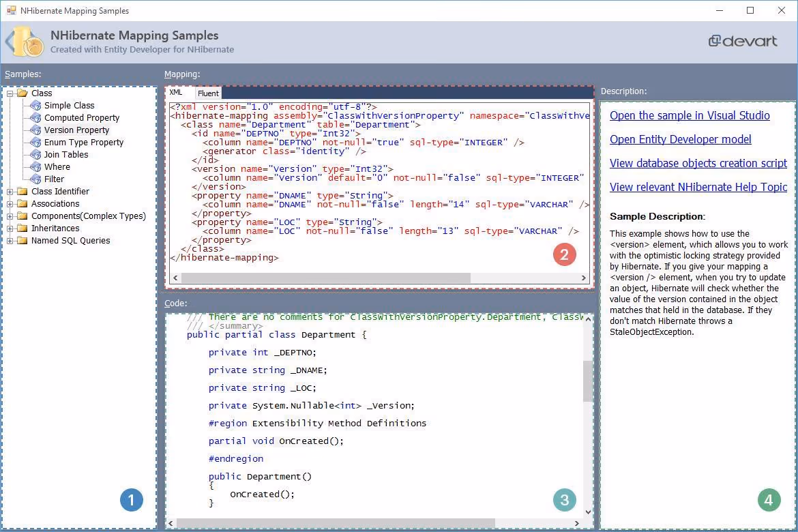The height and width of the screenshot is (532, 798).
Task: Switch to the XML mapping tab
Action: 176,93
